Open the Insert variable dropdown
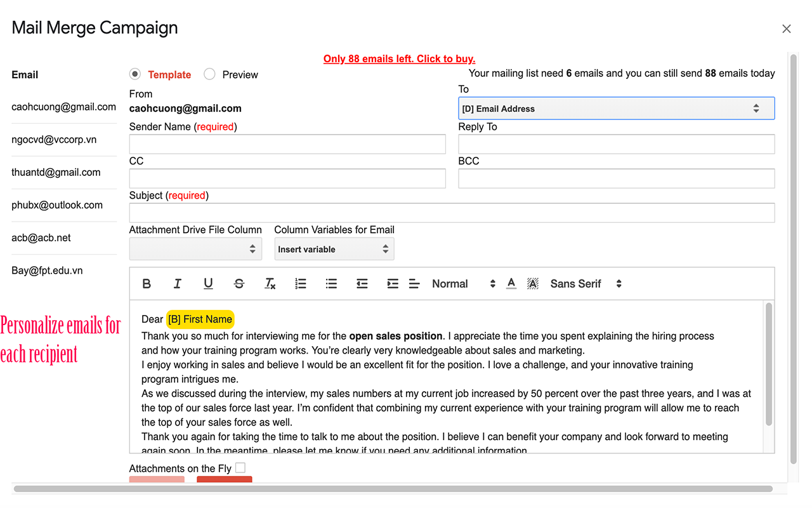This screenshot has height=508, width=812. 334,249
